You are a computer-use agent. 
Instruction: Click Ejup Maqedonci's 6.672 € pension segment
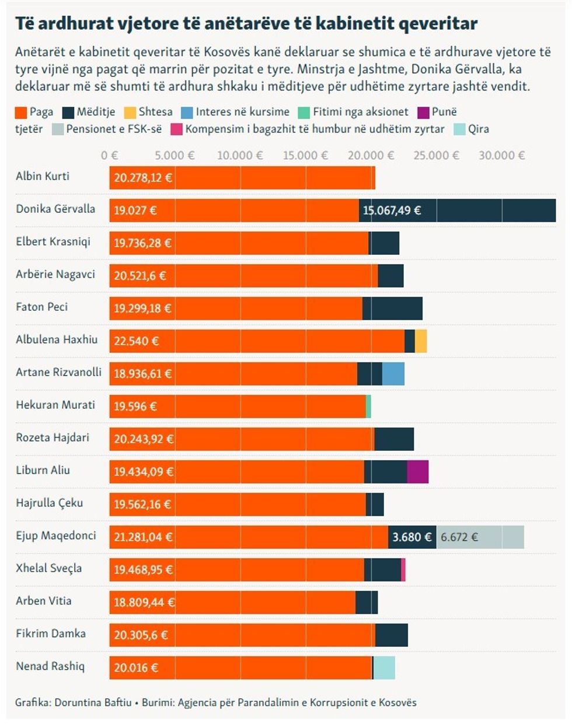480,537
